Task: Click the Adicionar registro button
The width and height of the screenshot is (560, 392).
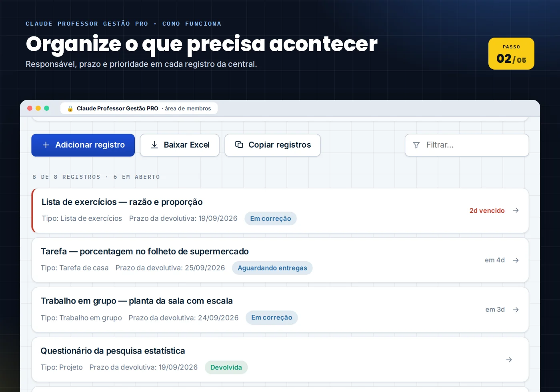Action: (x=83, y=145)
